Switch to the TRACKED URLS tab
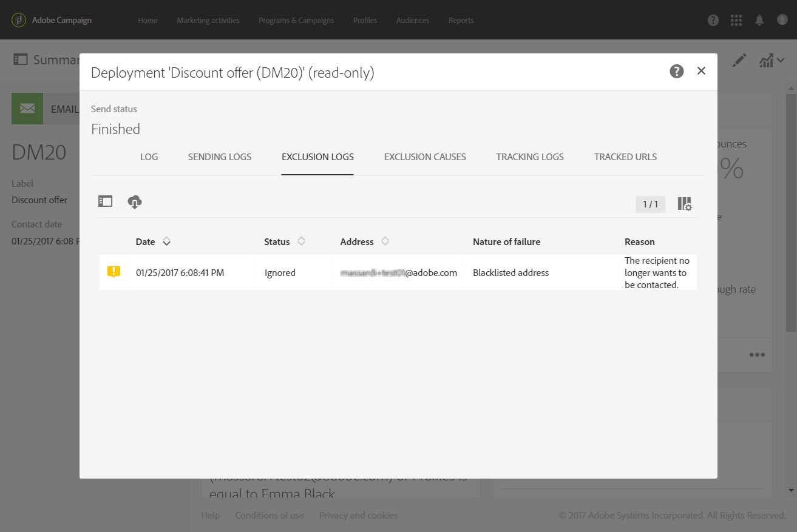This screenshot has width=797, height=532. point(625,157)
